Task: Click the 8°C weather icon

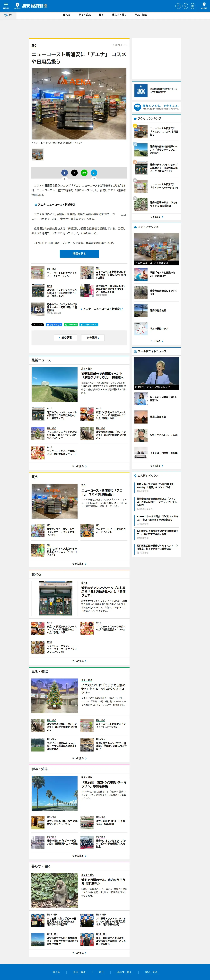Action: click(8, 15)
